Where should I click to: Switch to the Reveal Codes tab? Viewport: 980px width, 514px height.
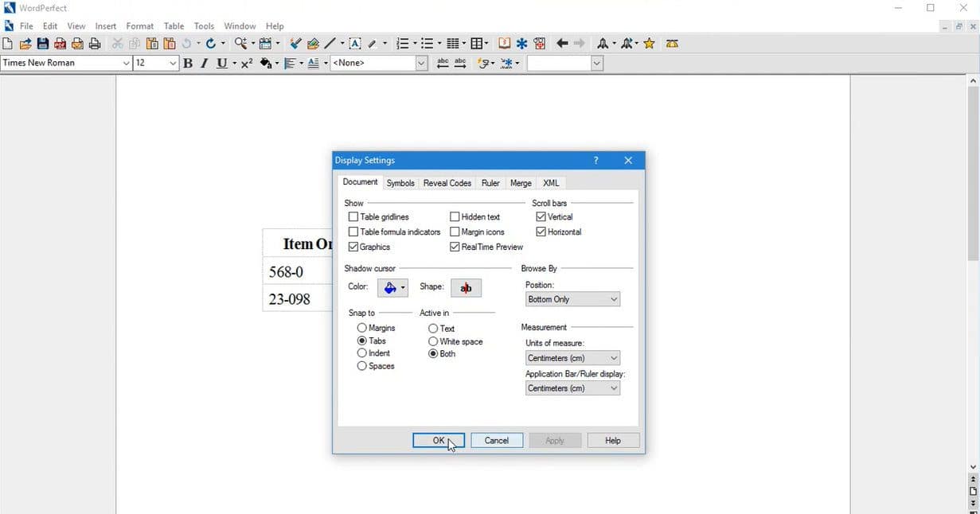tap(447, 183)
